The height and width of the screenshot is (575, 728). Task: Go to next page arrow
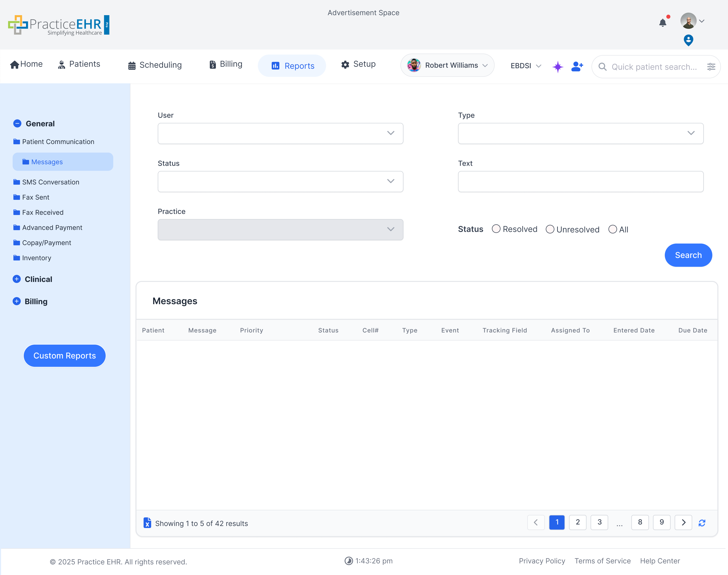[x=683, y=522]
